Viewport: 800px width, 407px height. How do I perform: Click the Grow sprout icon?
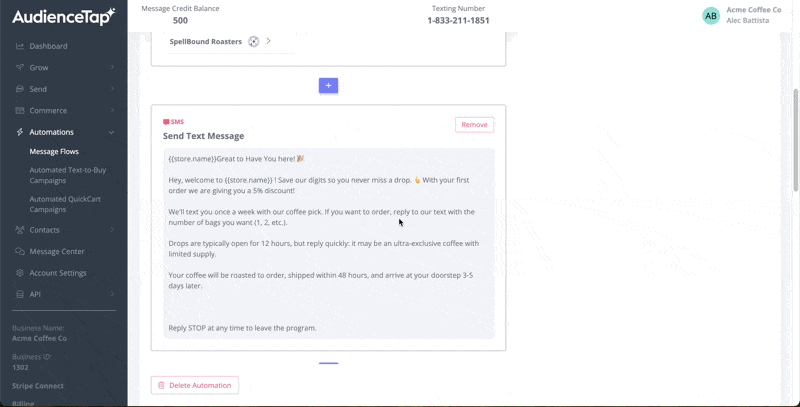click(x=20, y=67)
